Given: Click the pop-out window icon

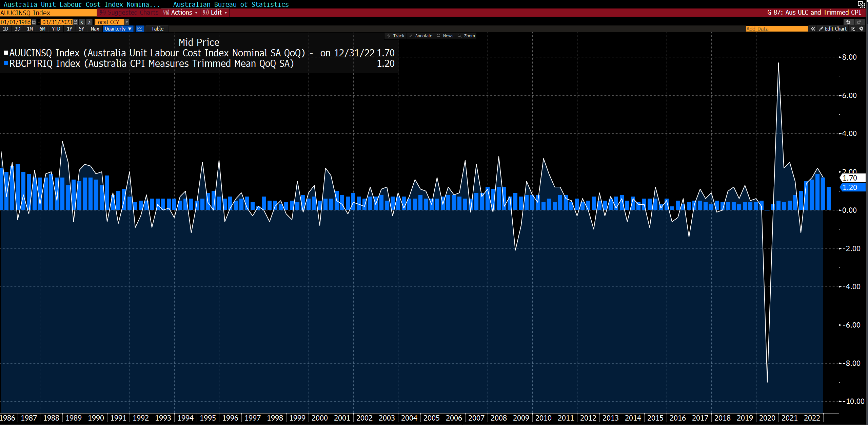Looking at the screenshot, I should 862,4.
